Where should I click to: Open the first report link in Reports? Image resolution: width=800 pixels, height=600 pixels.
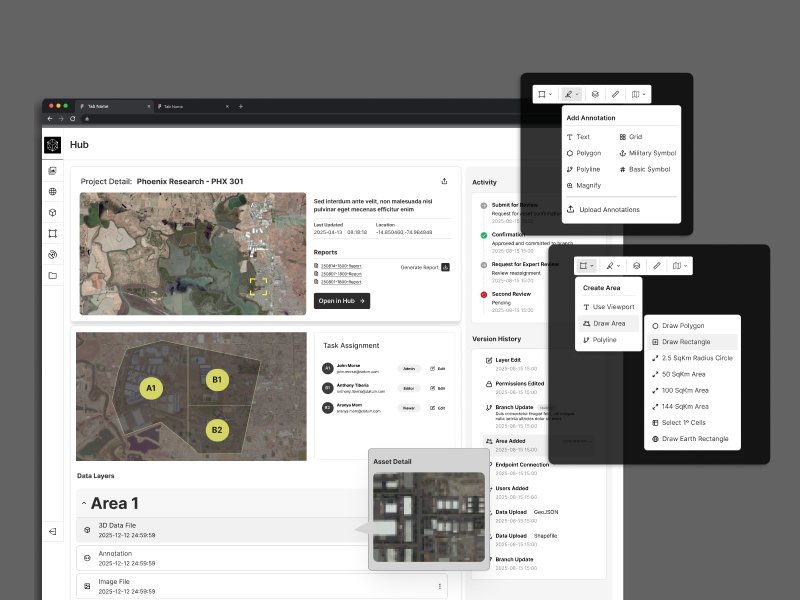[341, 266]
